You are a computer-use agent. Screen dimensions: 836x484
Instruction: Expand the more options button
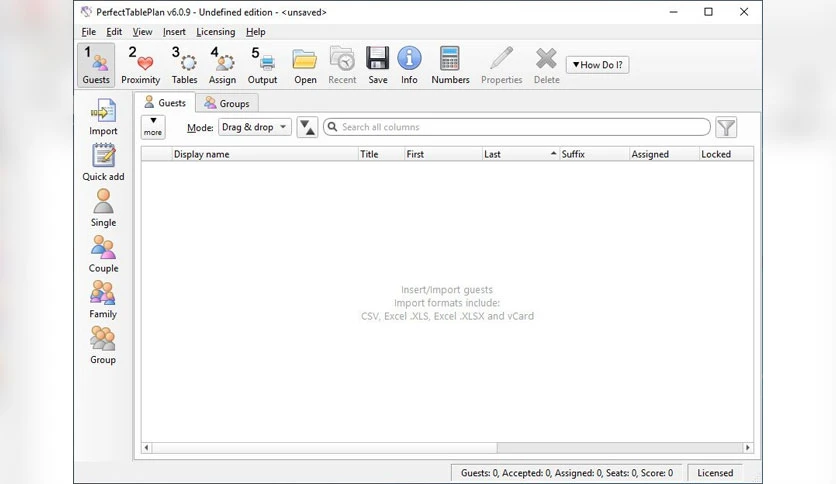pyautogui.click(x=153, y=127)
